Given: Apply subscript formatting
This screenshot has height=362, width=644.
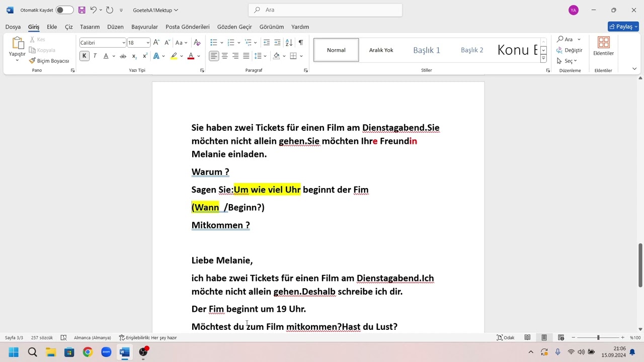Looking at the screenshot, I should coord(134,56).
